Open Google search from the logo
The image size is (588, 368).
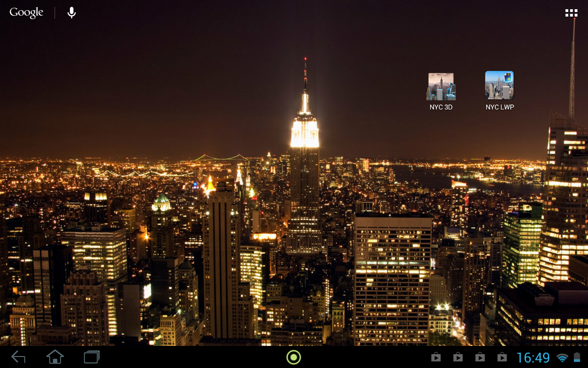coord(26,12)
